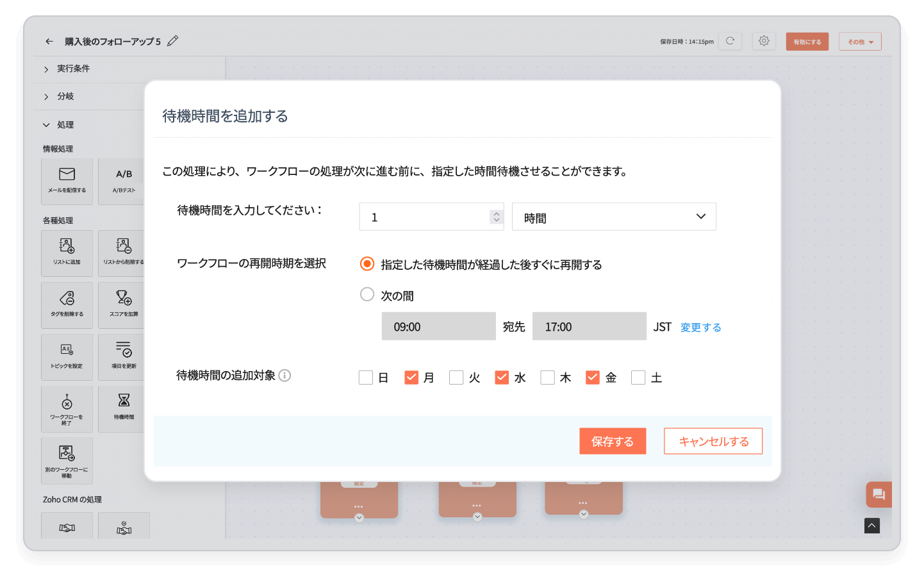Click the 変更する timezone link

click(x=700, y=328)
